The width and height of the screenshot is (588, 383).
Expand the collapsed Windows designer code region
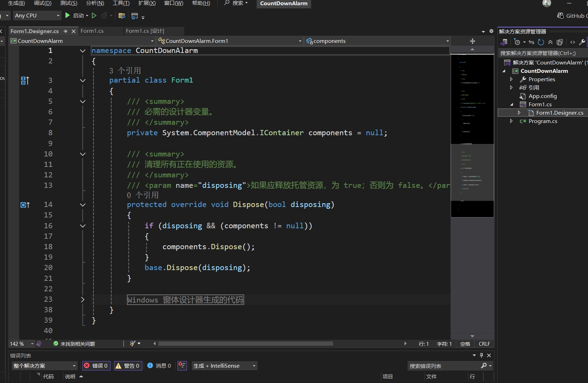[83, 299]
